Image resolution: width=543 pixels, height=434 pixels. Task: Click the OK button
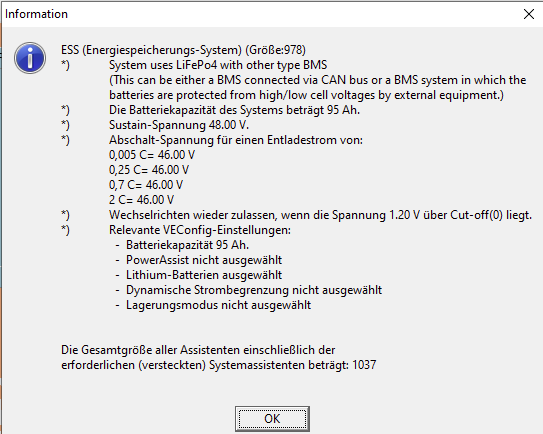point(272,419)
